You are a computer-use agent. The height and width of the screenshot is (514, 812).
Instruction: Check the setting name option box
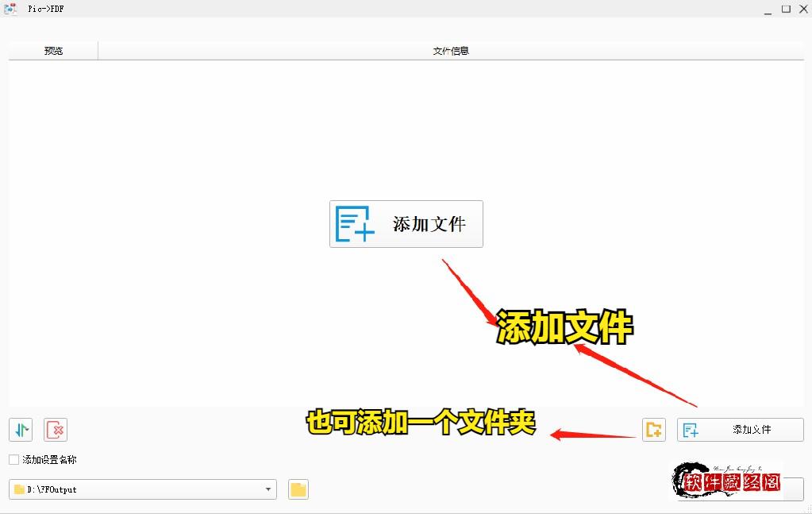pyautogui.click(x=13, y=459)
